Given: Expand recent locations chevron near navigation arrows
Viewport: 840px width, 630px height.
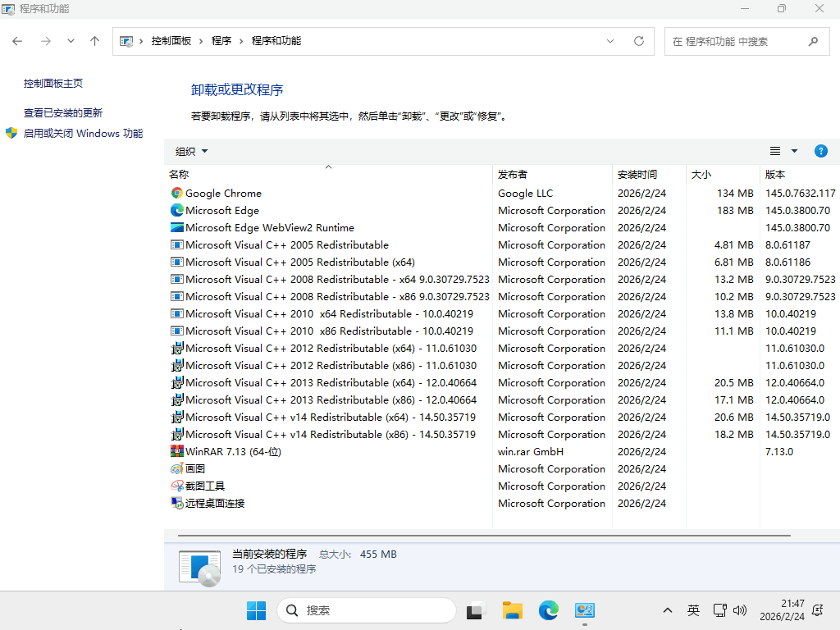Looking at the screenshot, I should click(x=71, y=41).
